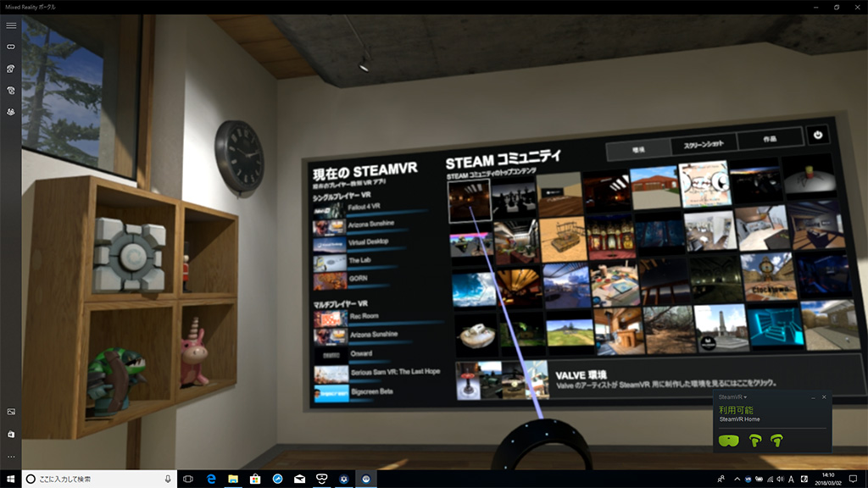Image resolution: width=868 pixels, height=488 pixels.
Task: Click the power button on the SteamVR panel
Action: pos(818,135)
